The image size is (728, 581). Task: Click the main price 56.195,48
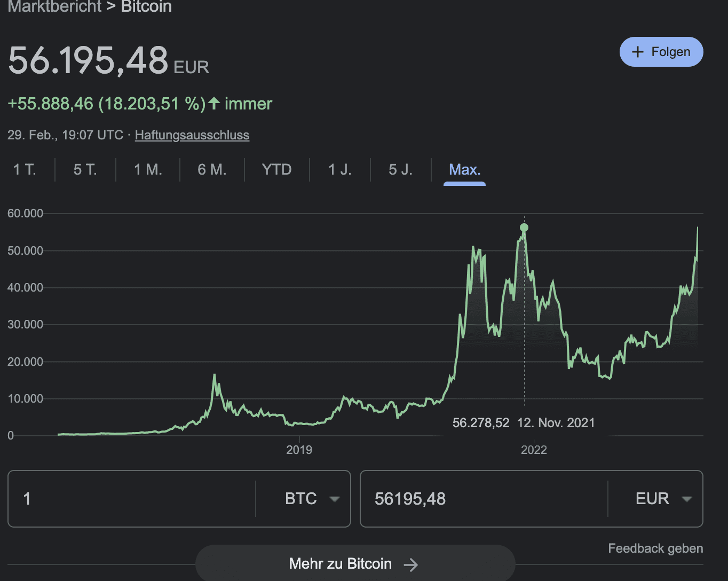[x=88, y=60]
